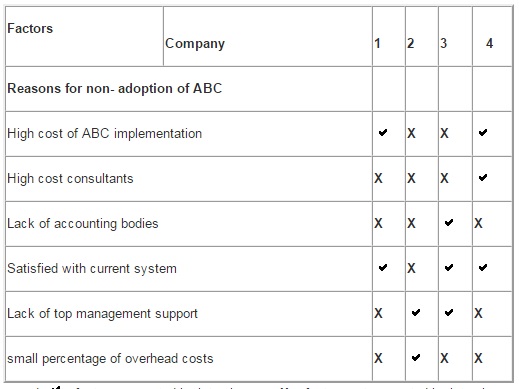Click the checkmark for Satisfied with current system, company 1

(383, 268)
